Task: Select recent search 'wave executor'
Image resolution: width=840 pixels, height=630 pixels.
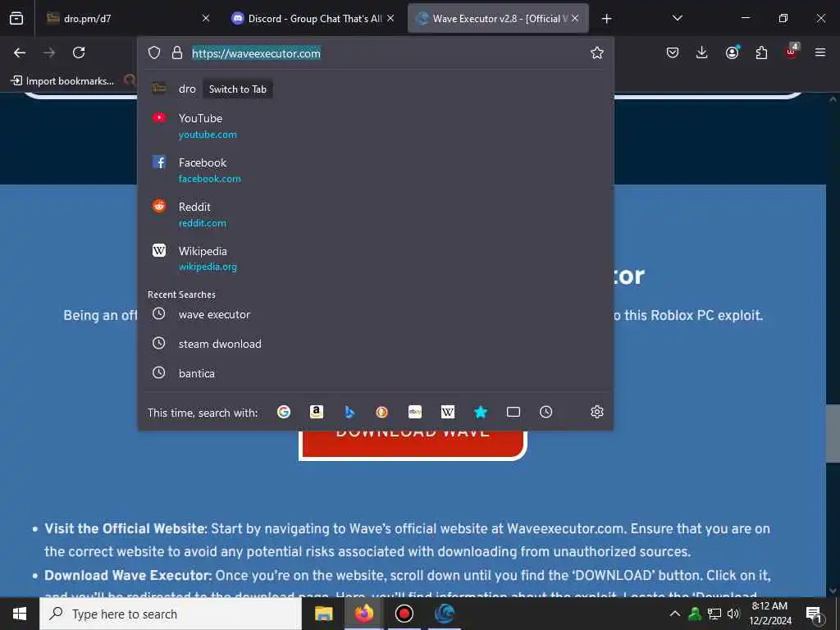Action: pos(375,314)
